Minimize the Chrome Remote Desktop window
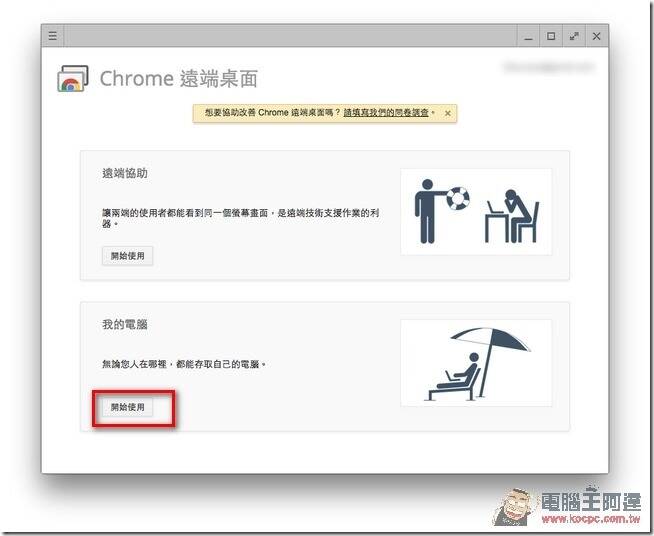Viewport: 654px width, 536px height. 528,37
